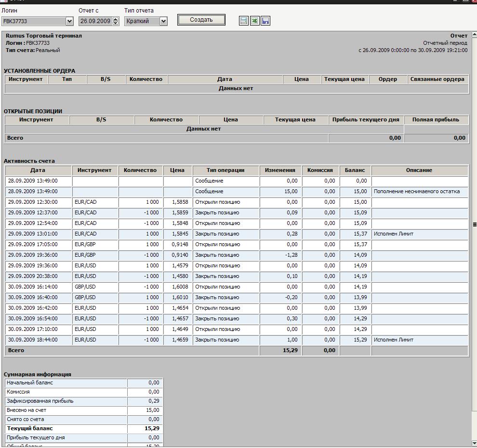Select the 28.09.2009 13:49:00 row with 15,00 change
Viewport: 477px width, 448px height.
coord(237,192)
